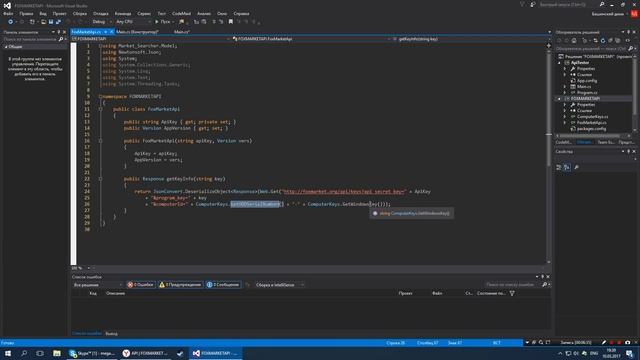Viewport: 640px width, 360px height.
Task: Click the Save toolbar icon
Action: point(51,22)
